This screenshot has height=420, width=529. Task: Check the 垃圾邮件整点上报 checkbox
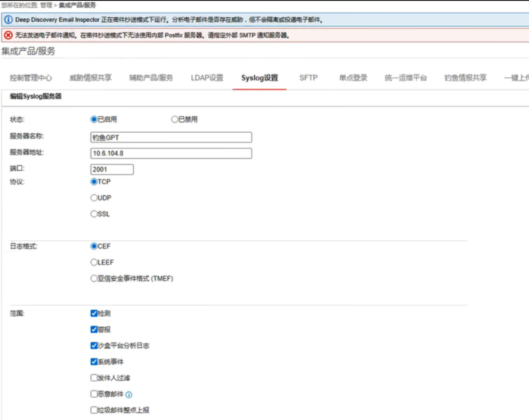pyautogui.click(x=94, y=410)
